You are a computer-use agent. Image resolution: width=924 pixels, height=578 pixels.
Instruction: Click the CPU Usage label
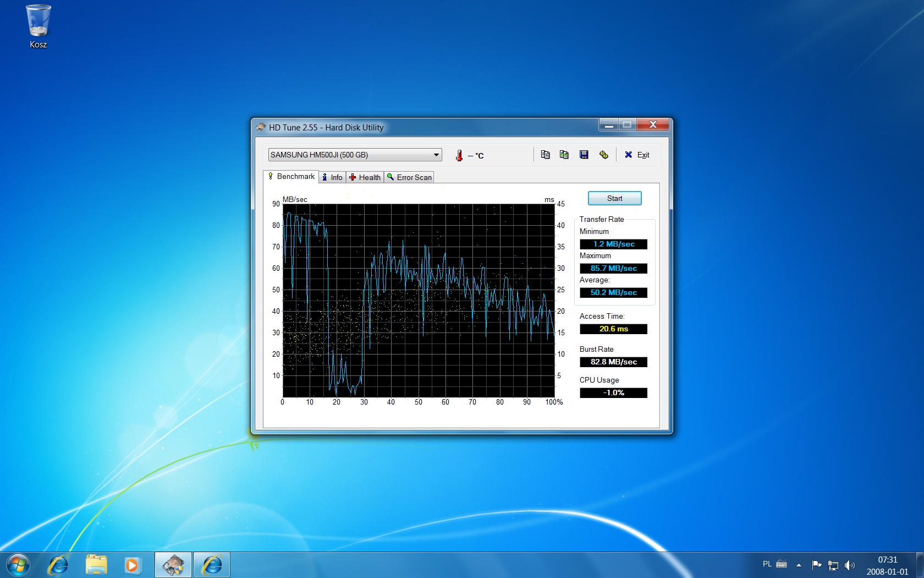(x=599, y=380)
